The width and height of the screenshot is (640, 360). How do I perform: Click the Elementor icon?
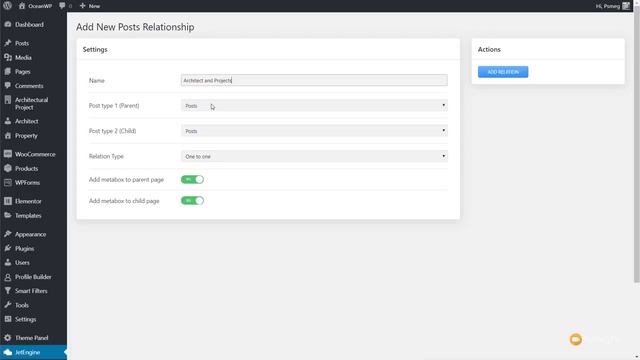(8, 201)
